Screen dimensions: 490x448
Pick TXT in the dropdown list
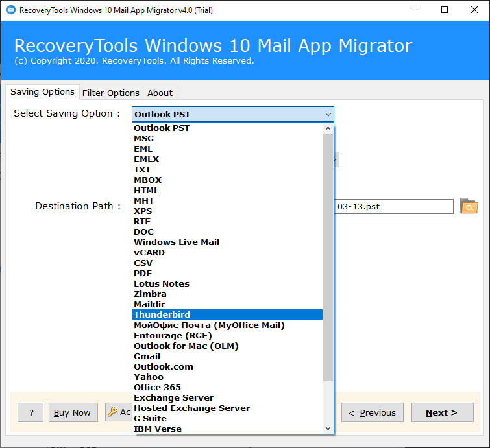228,169
